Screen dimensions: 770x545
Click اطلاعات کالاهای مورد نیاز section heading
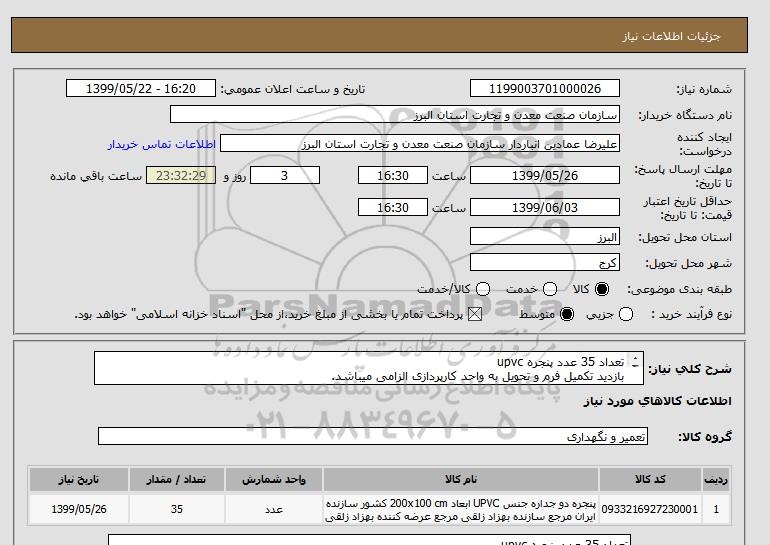pyautogui.click(x=658, y=401)
